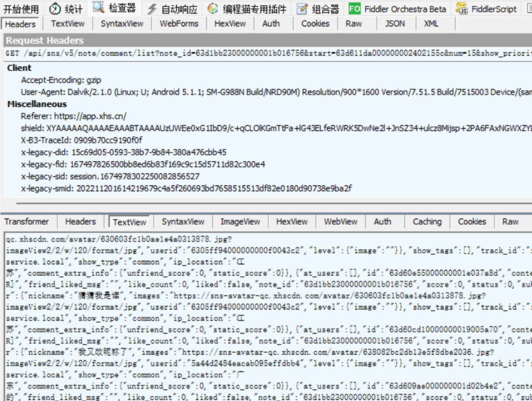Click comment id 63d60e55000000001e037a8d in response

pos(444,273)
